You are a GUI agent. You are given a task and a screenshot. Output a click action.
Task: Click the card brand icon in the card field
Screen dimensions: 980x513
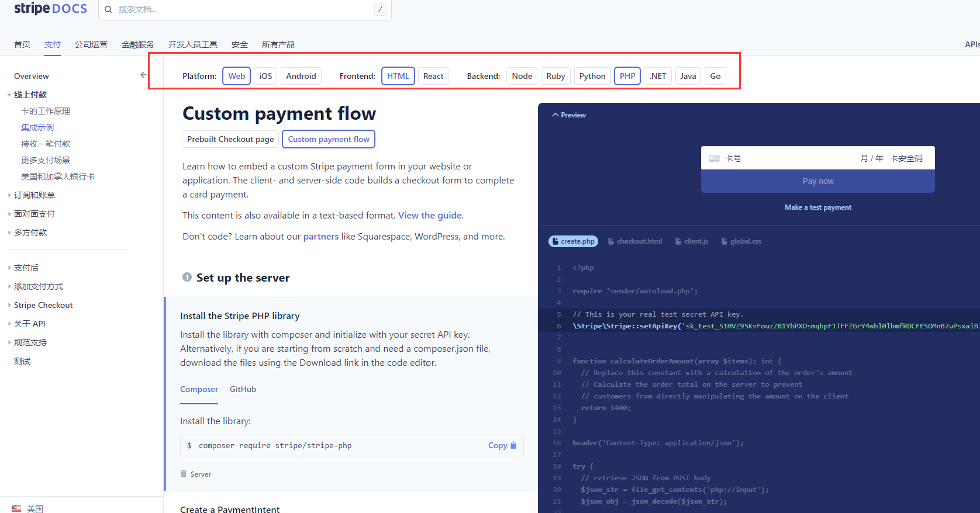click(714, 158)
